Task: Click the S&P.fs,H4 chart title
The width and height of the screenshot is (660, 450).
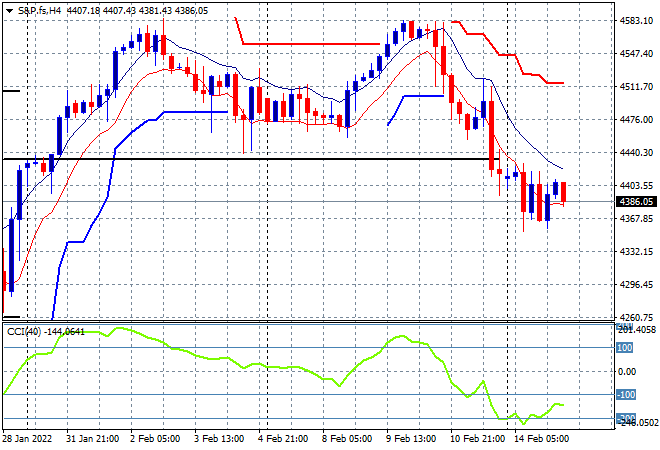Action: [x=39, y=11]
